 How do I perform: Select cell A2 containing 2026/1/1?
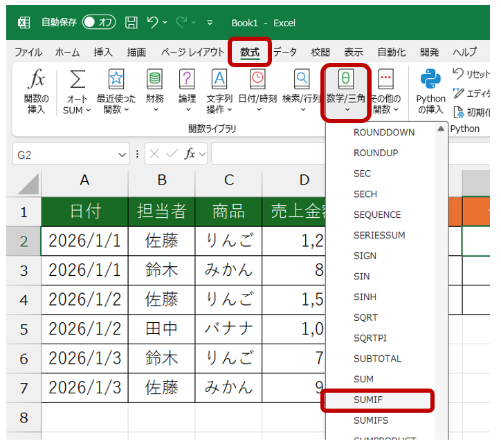pos(84,241)
